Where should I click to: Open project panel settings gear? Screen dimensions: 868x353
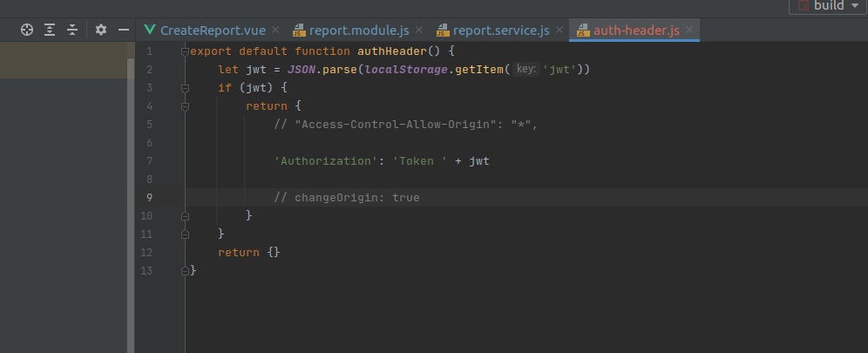[x=101, y=30]
